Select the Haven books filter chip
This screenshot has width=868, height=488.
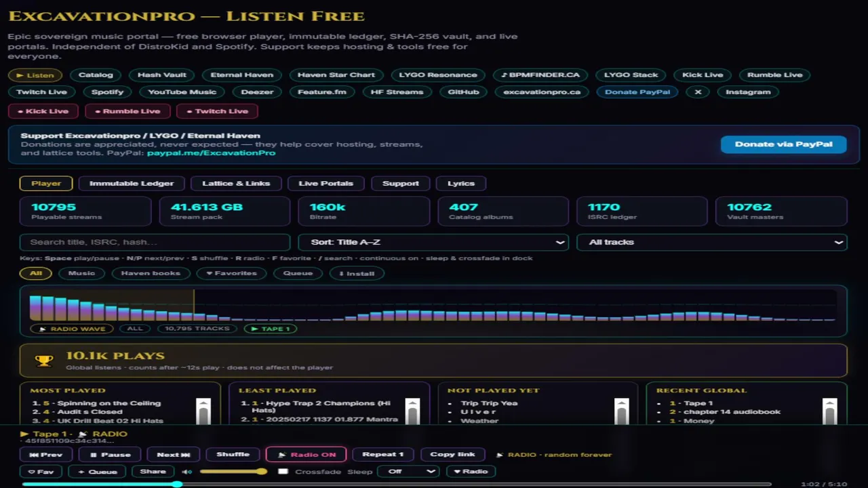tap(151, 273)
